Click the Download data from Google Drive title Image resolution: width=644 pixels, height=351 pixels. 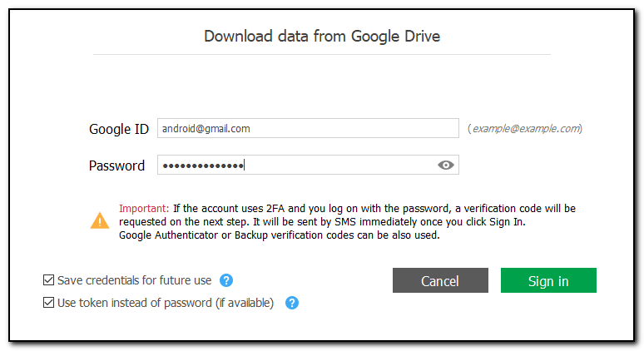point(322,36)
